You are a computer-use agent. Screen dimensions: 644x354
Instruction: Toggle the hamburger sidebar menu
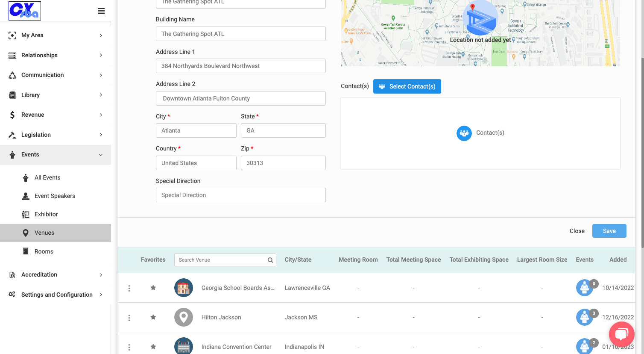[101, 11]
